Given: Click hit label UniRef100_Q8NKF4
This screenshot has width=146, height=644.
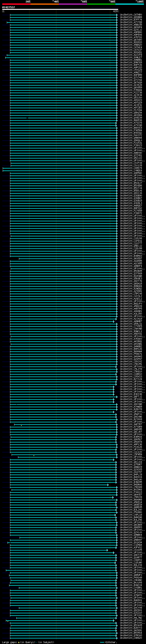Looking at the screenshot, I should click(x=131, y=266).
